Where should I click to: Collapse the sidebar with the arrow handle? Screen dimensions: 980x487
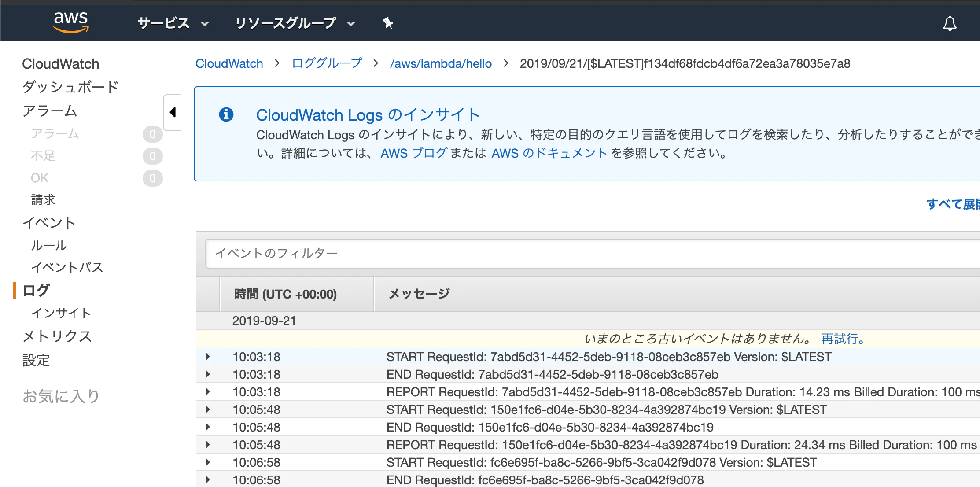pos(173,112)
